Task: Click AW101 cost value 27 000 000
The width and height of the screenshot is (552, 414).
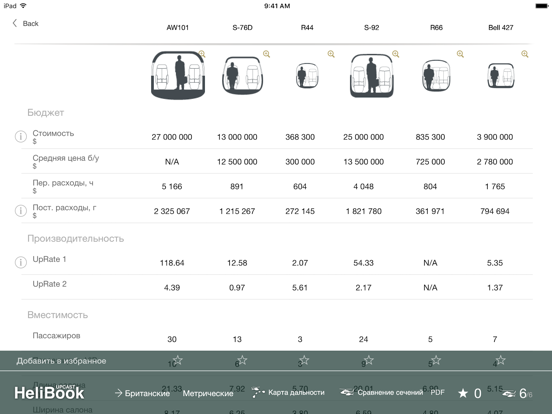Action: click(x=172, y=137)
